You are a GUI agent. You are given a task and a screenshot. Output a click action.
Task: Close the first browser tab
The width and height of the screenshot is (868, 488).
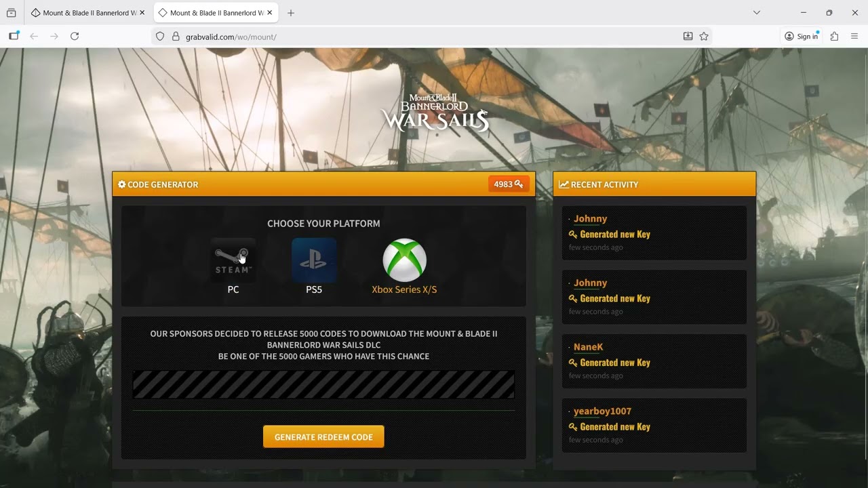tap(142, 13)
